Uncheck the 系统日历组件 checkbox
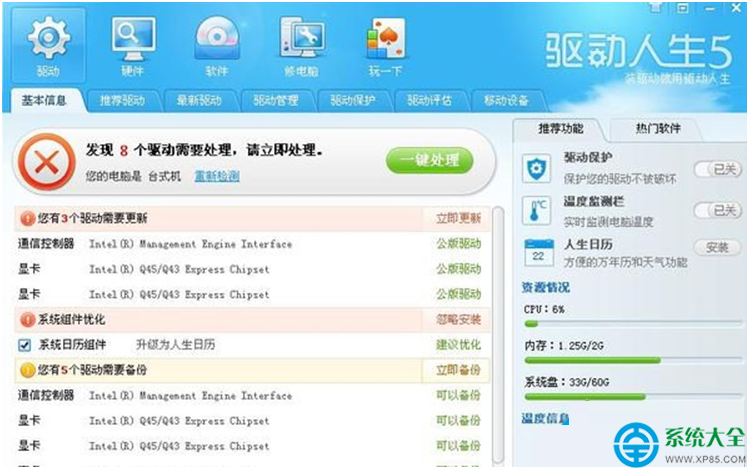The height and width of the screenshot is (470, 748). tap(24, 345)
